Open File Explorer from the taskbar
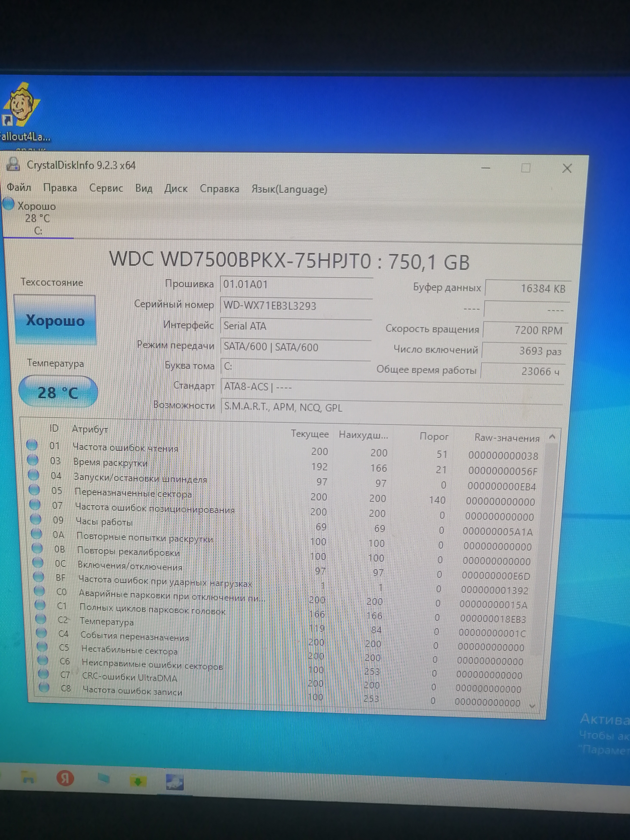This screenshot has height=840, width=630. pyautogui.click(x=29, y=776)
